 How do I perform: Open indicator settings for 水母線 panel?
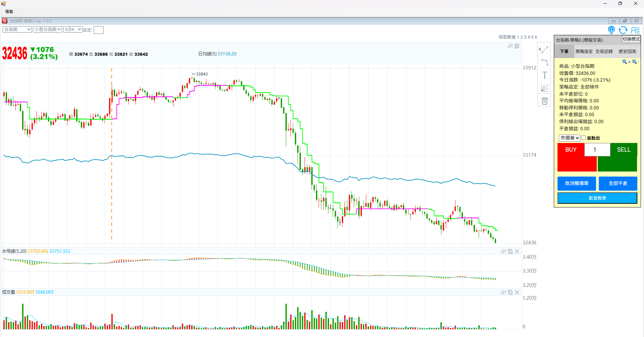click(x=503, y=251)
